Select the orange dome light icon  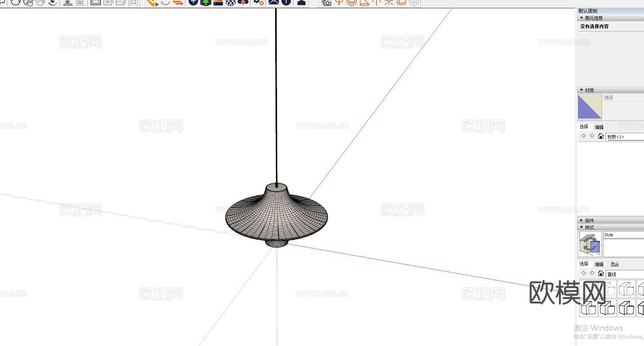(x=401, y=3)
